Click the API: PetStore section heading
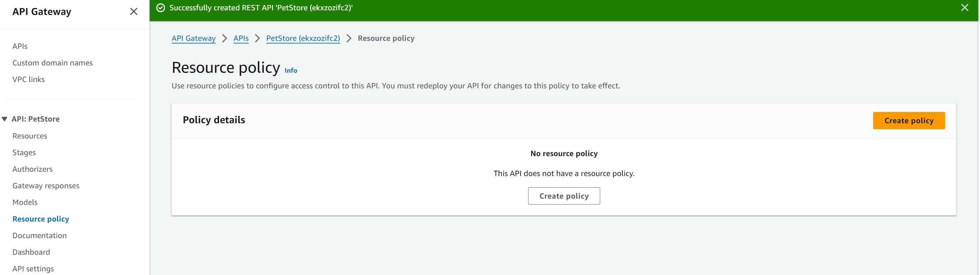The width and height of the screenshot is (980, 275). (36, 119)
